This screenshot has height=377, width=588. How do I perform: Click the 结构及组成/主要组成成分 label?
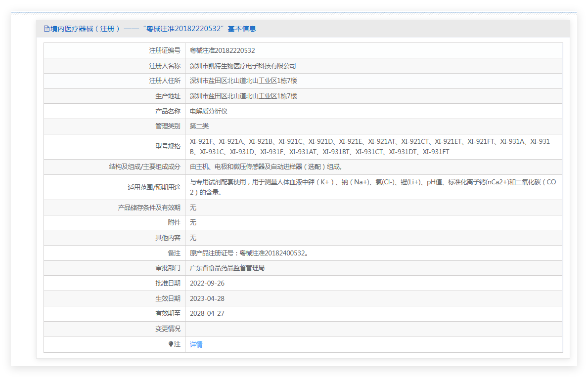(x=145, y=167)
